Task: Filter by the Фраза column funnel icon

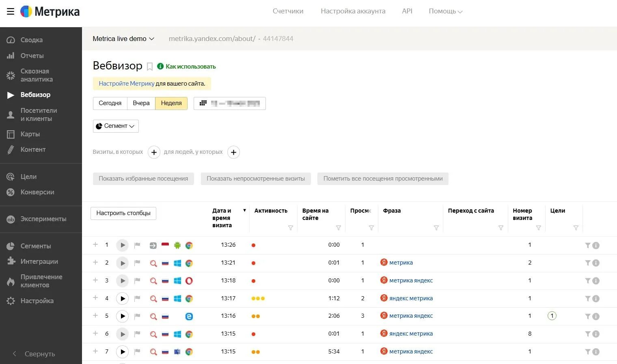Action: coord(436,228)
